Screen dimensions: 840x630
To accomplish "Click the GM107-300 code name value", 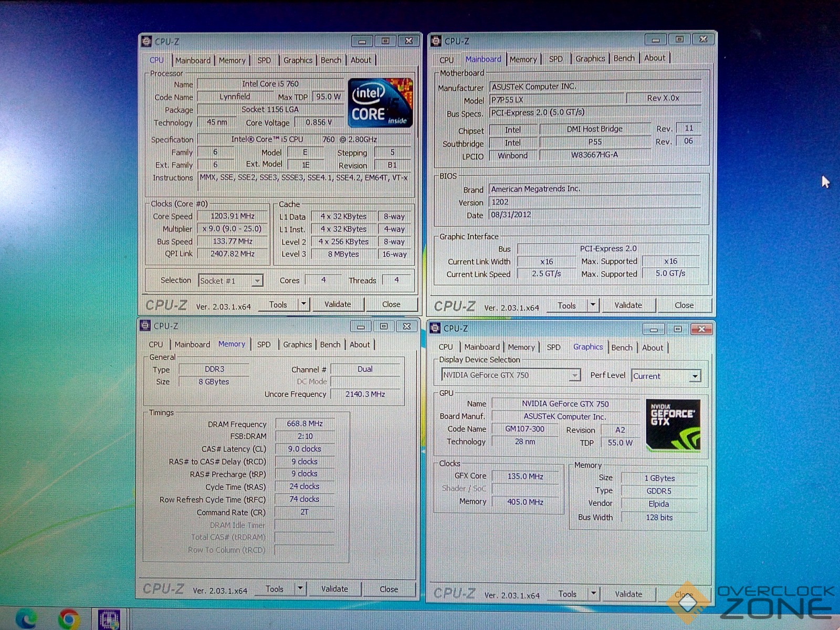I will click(524, 429).
